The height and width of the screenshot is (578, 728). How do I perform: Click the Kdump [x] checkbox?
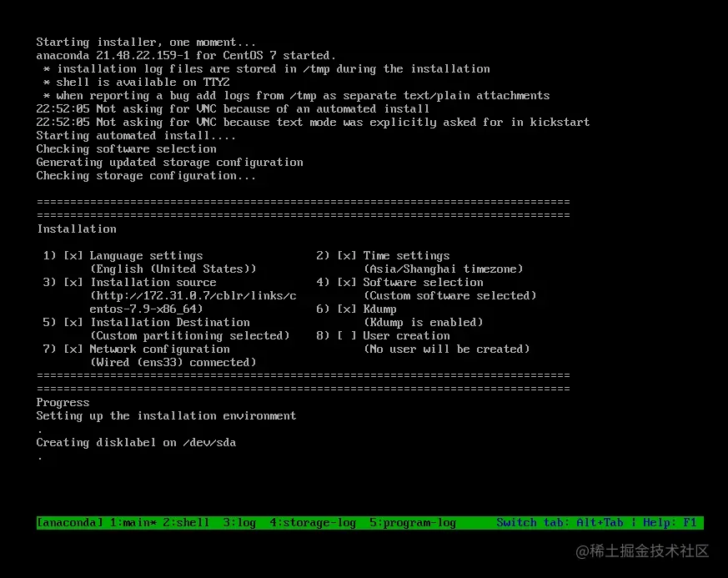347,309
